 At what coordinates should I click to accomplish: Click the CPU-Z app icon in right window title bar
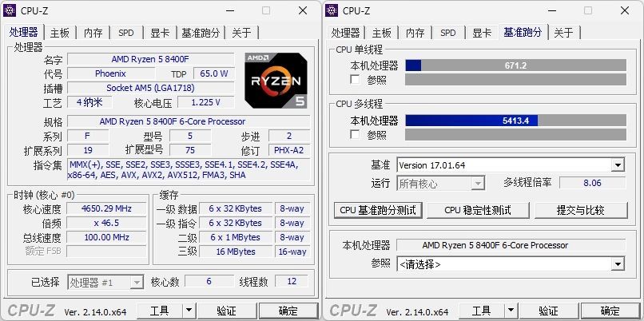coord(332,10)
